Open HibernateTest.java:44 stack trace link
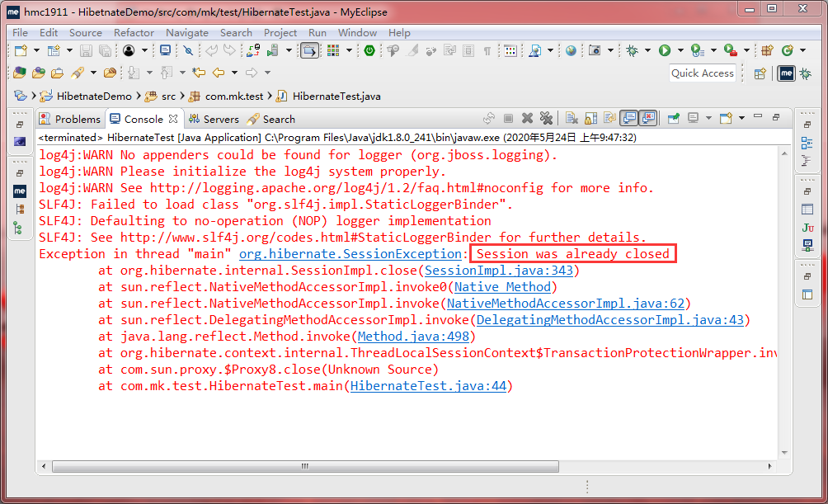Screen dimensions: 828x504 point(428,386)
